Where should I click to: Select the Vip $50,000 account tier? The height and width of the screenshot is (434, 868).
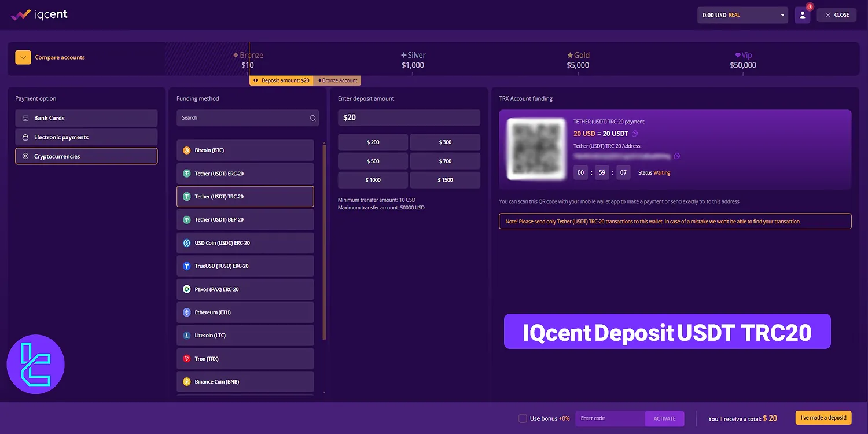[743, 60]
